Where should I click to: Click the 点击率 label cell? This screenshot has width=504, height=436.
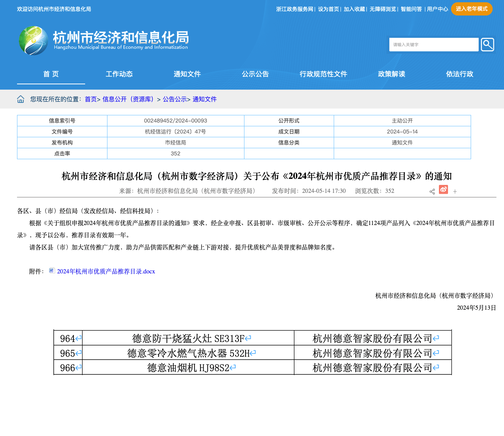[x=62, y=154]
